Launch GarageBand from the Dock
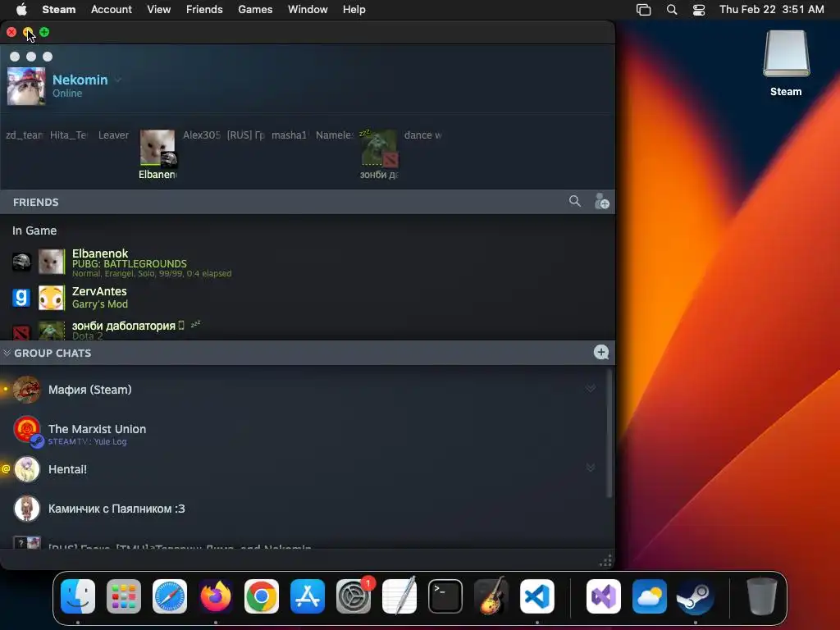This screenshot has width=840, height=630. 491,596
